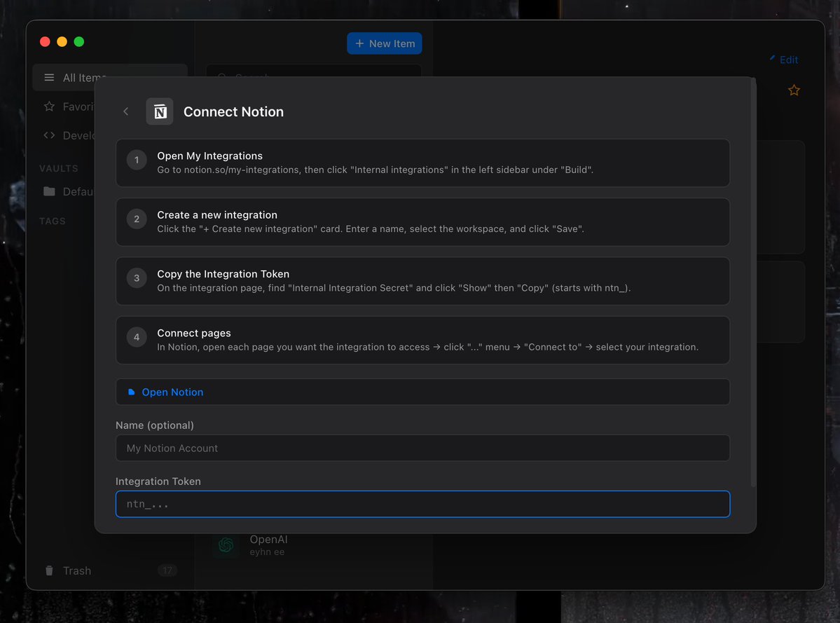Select the OpenAI list item
840x623 pixels.
tap(313, 545)
